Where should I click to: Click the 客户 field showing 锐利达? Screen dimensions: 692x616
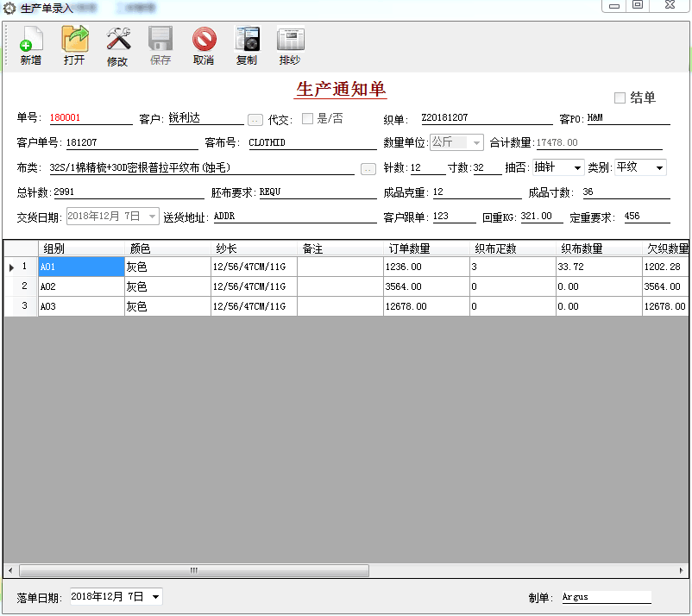coord(206,118)
